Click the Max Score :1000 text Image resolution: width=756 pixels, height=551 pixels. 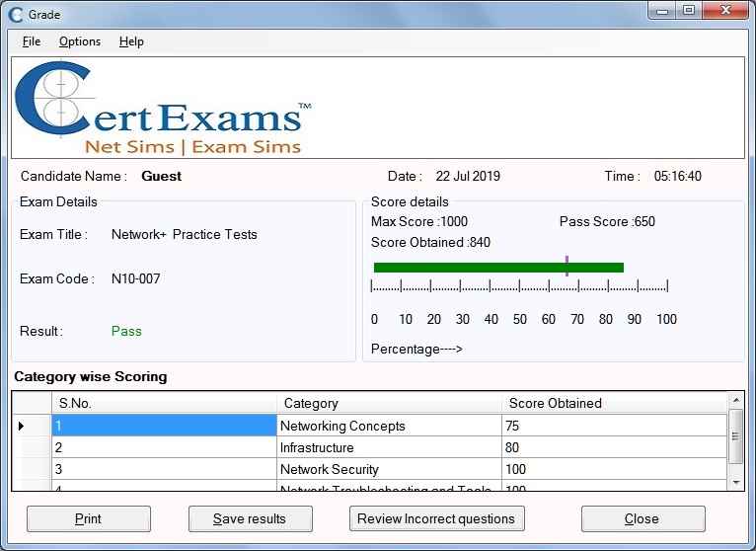point(419,221)
